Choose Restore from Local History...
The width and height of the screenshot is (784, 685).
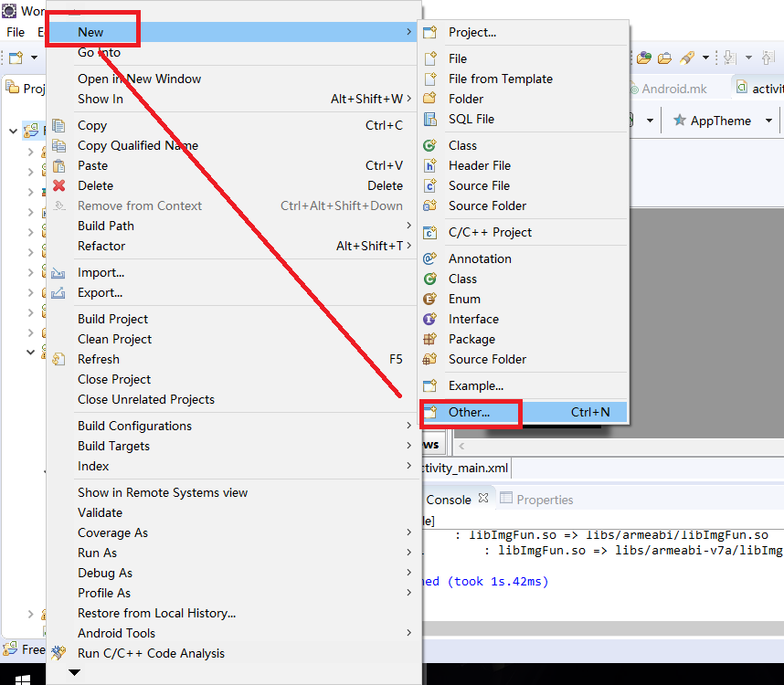point(233,613)
